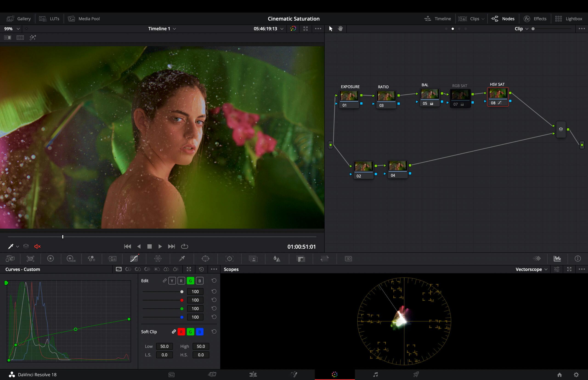This screenshot has height=380, width=588.
Task: Switch to the Lightbox view
Action: [x=568, y=19]
